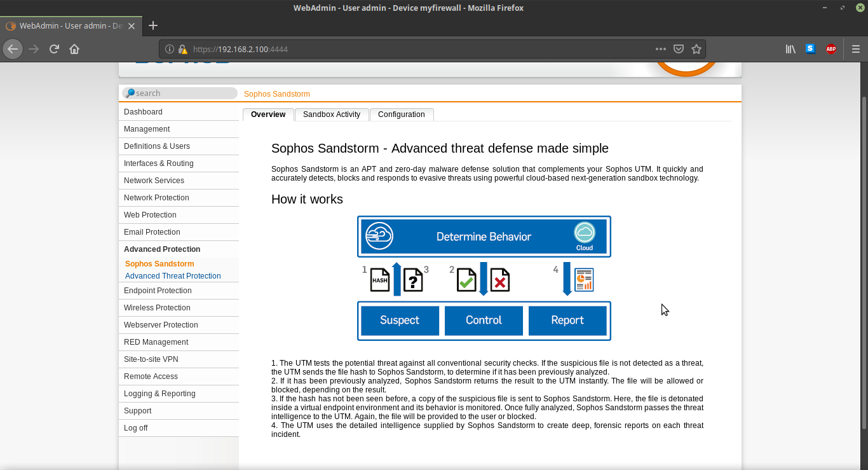868x470 pixels.
Task: Click Log off in sidebar
Action: (179, 428)
